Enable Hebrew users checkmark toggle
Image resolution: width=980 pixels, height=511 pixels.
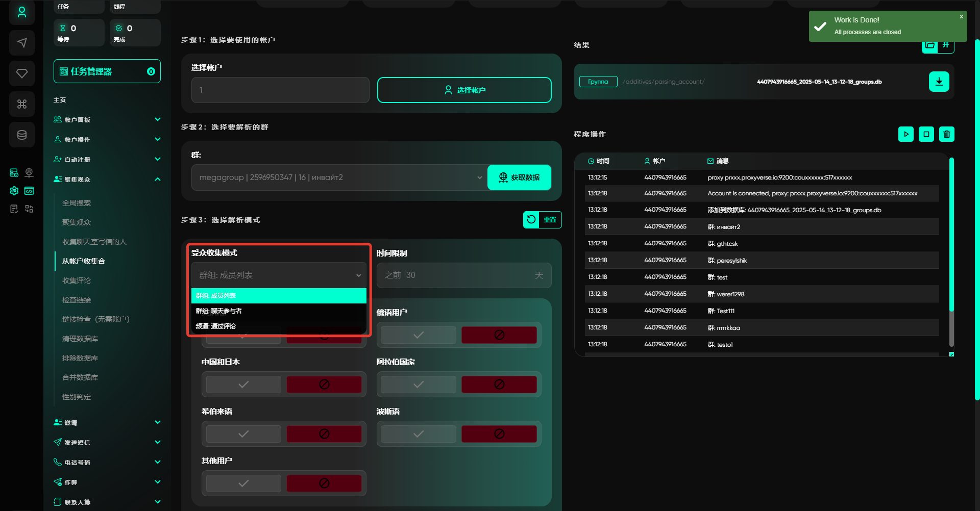pyautogui.click(x=243, y=434)
